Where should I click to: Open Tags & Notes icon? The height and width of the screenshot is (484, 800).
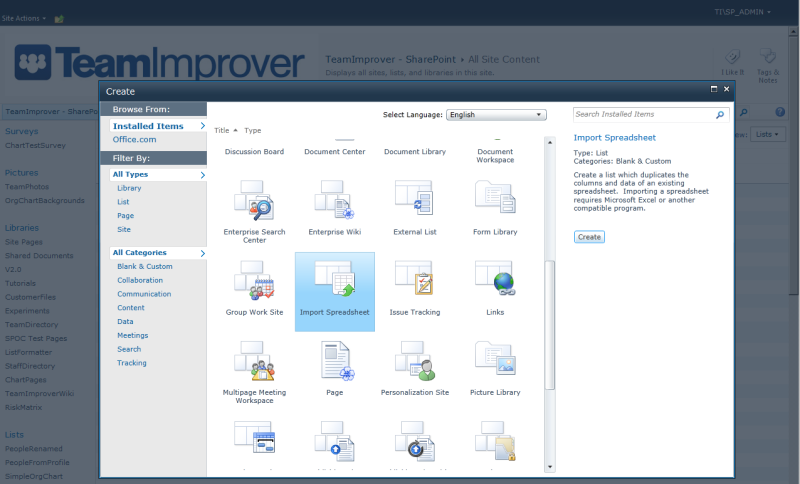pos(767,57)
